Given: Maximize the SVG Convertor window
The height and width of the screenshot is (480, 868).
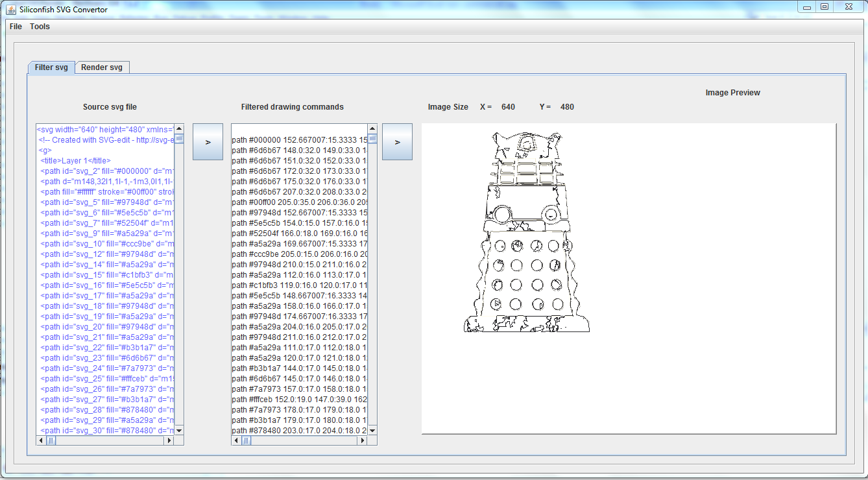Looking at the screenshot, I should (824, 6).
